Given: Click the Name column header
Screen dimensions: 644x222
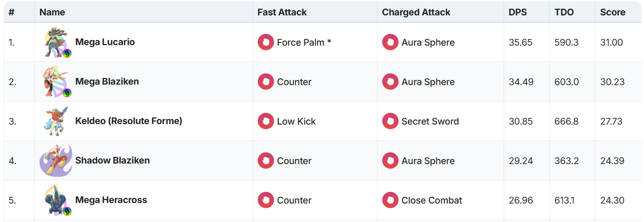Looking at the screenshot, I should (52, 12).
